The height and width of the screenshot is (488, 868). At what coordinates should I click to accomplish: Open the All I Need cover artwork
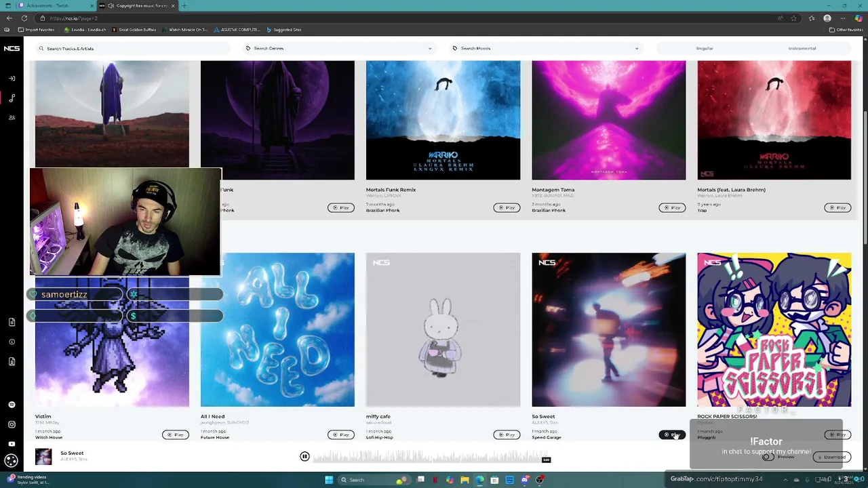coord(277,330)
